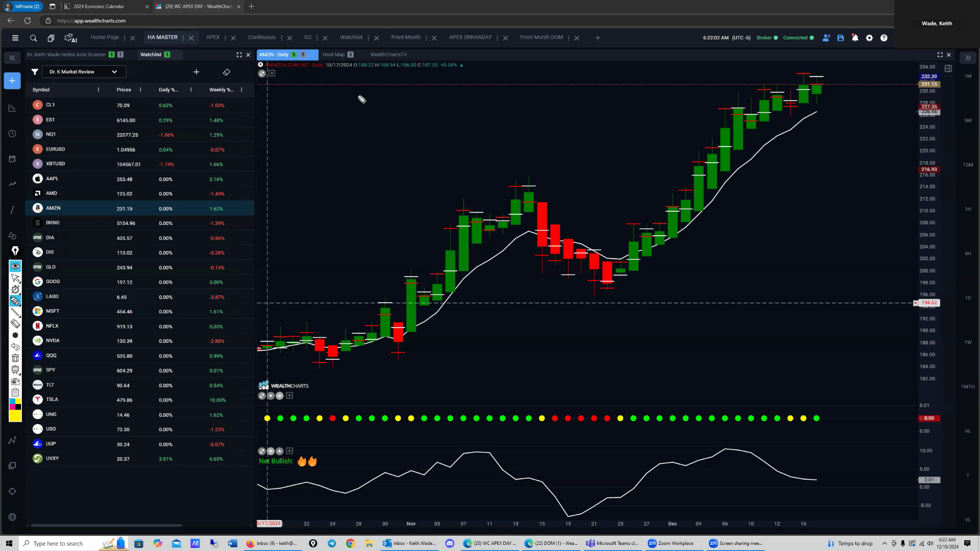Select the NVDA row in watchlist

pyautogui.click(x=140, y=341)
